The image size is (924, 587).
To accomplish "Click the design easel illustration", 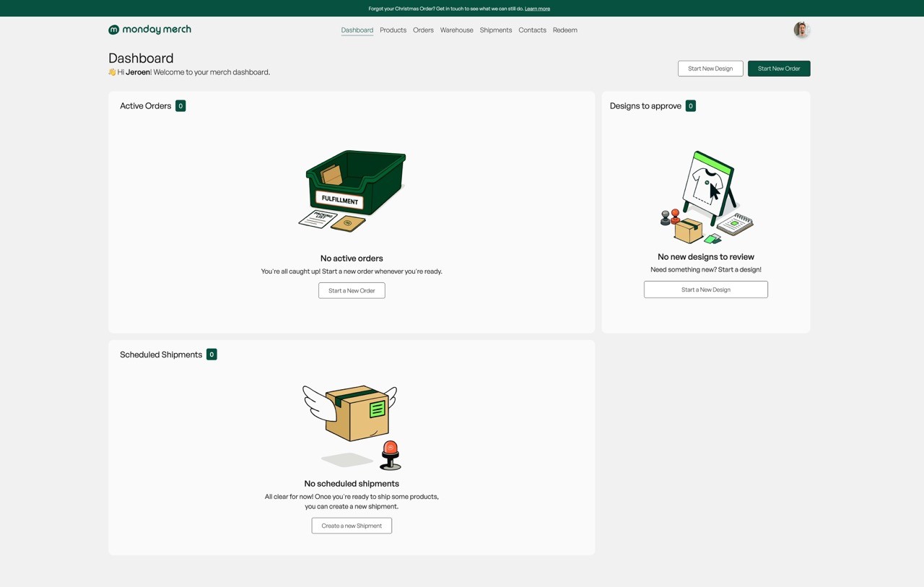I will coord(707,198).
